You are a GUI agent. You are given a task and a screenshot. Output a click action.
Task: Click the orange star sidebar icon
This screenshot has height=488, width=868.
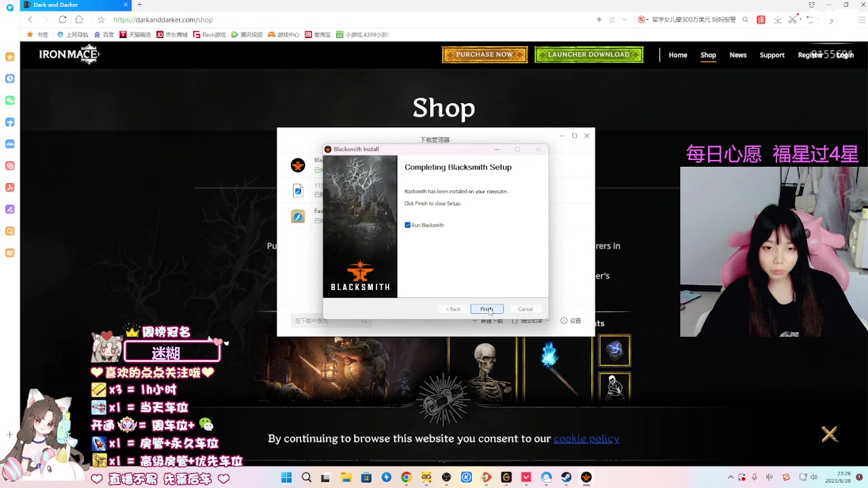pos(9,57)
